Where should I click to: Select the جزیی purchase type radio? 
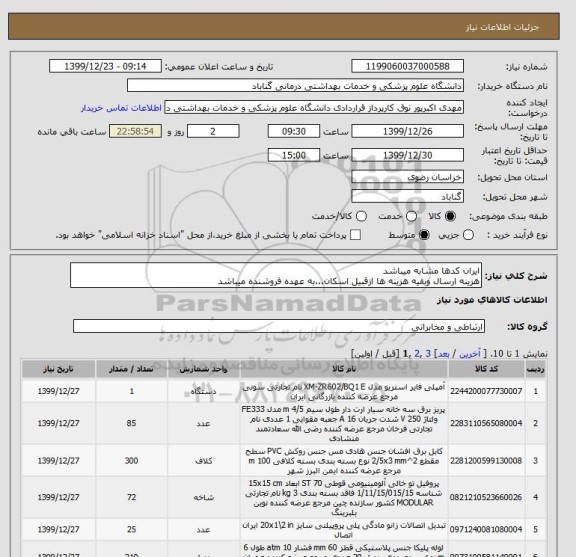pos(468,235)
